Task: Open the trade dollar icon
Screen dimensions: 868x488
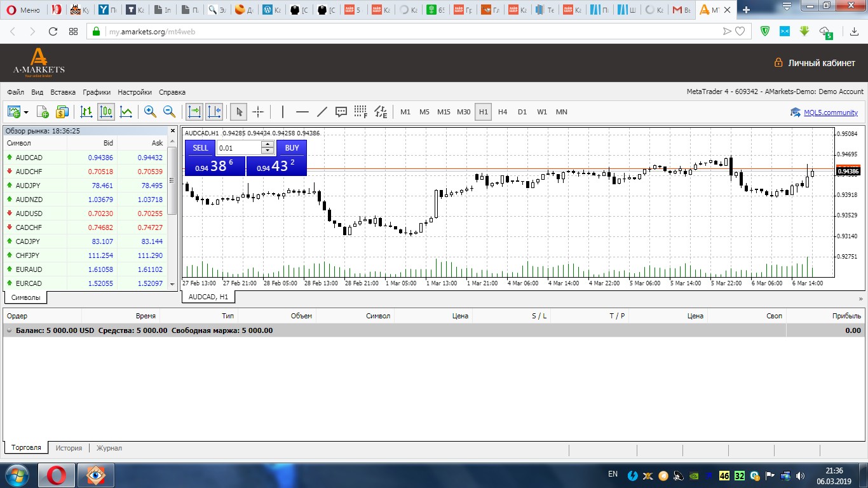Action: coord(62,112)
